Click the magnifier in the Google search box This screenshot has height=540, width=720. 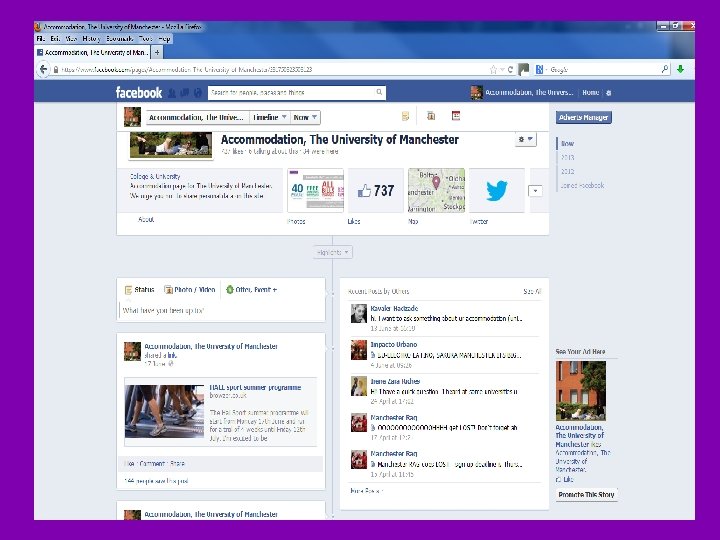click(664, 69)
